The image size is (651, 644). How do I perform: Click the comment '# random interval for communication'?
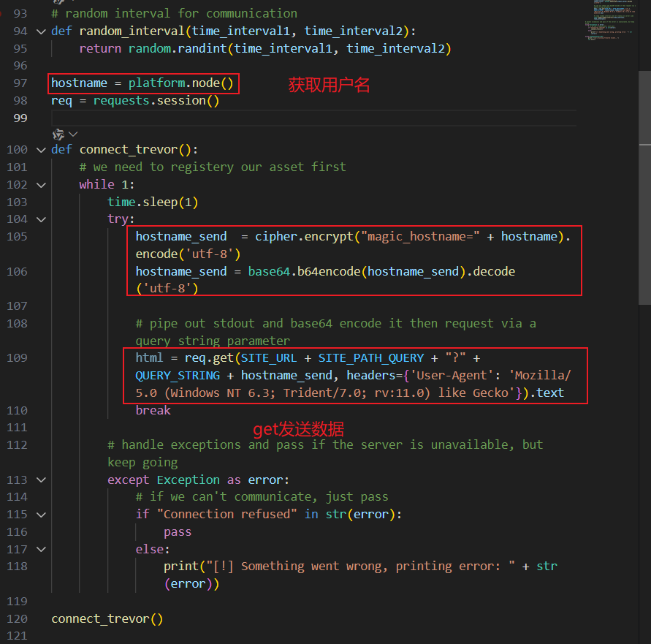click(x=174, y=14)
